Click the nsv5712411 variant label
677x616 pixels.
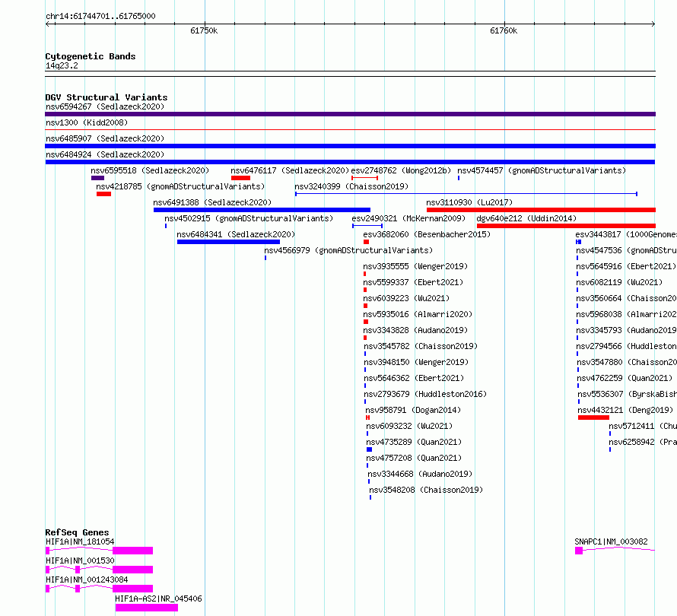(643, 426)
